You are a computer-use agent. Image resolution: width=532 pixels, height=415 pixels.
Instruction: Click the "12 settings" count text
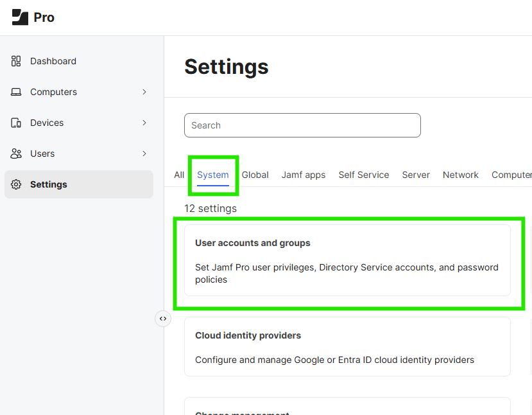click(210, 209)
